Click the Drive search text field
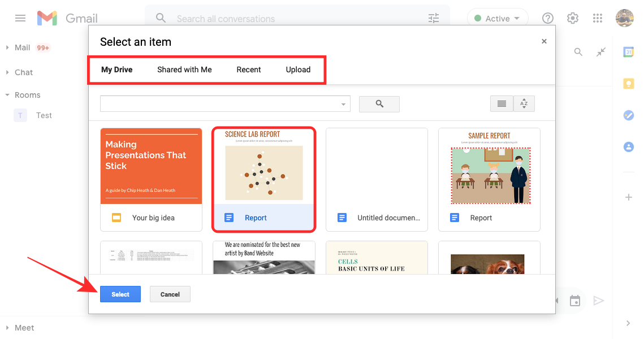 pos(219,104)
